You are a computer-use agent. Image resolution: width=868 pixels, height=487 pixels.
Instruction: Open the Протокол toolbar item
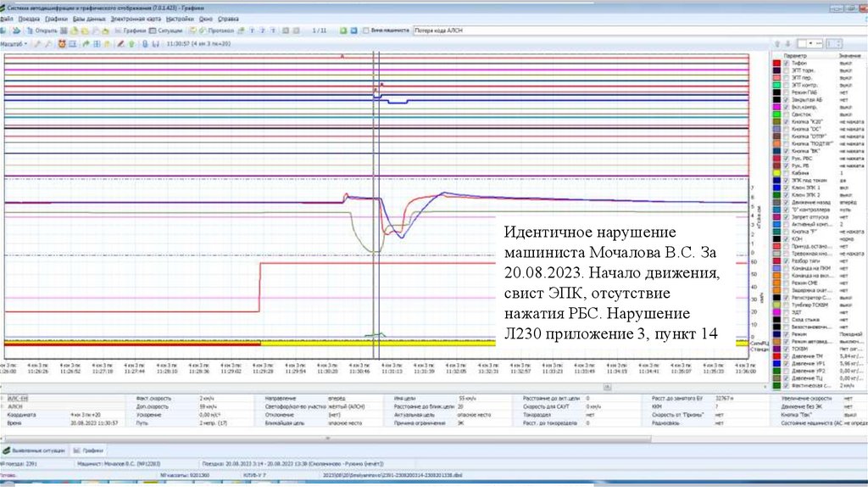217,31
